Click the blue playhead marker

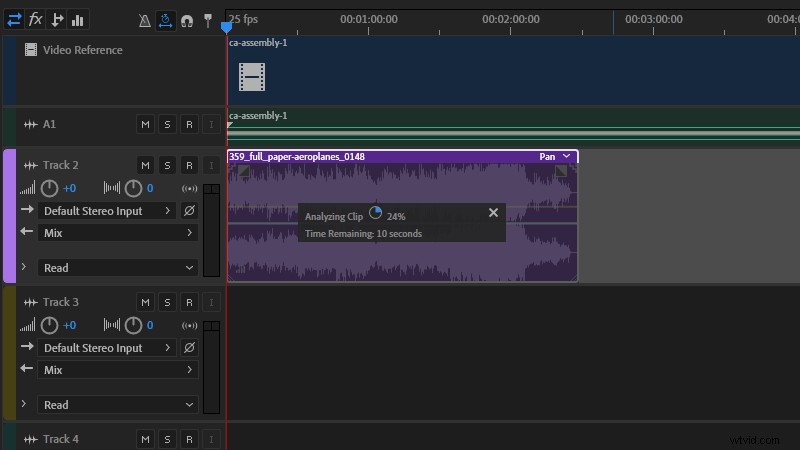click(x=227, y=27)
